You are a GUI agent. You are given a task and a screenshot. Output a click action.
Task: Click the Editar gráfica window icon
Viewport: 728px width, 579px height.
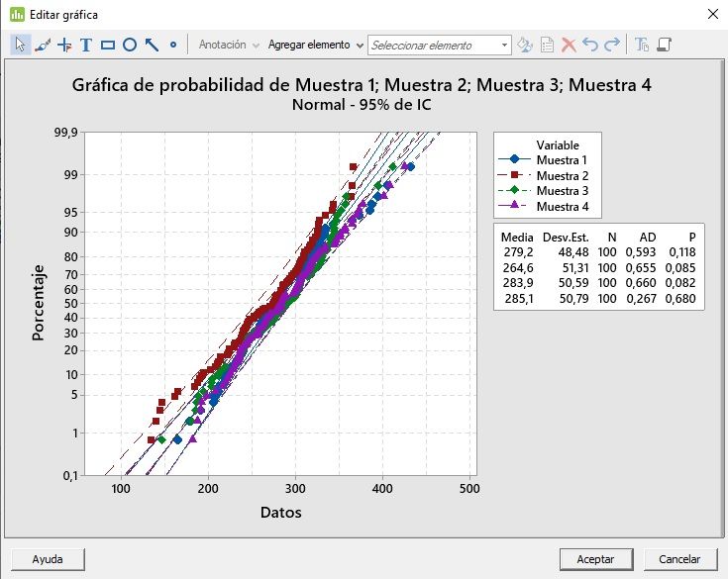(x=17, y=15)
